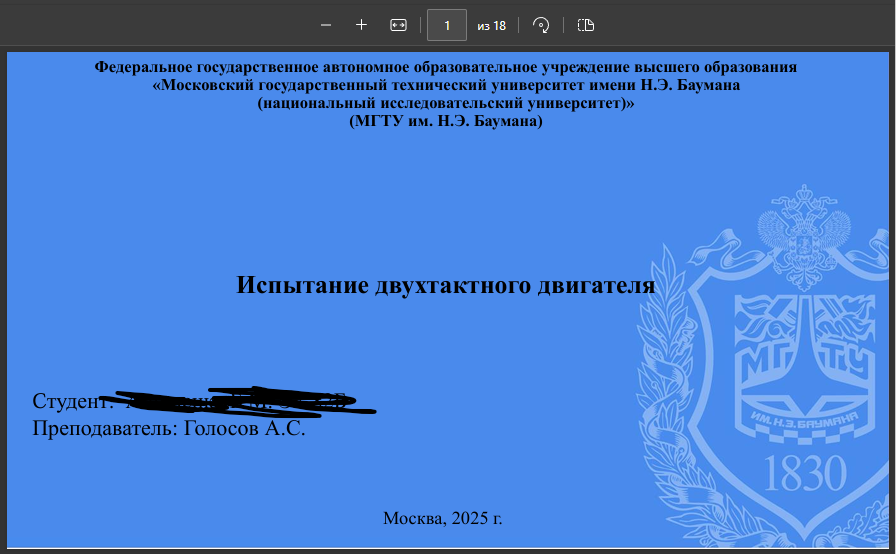Click the 'из 18' page count label

(x=491, y=26)
